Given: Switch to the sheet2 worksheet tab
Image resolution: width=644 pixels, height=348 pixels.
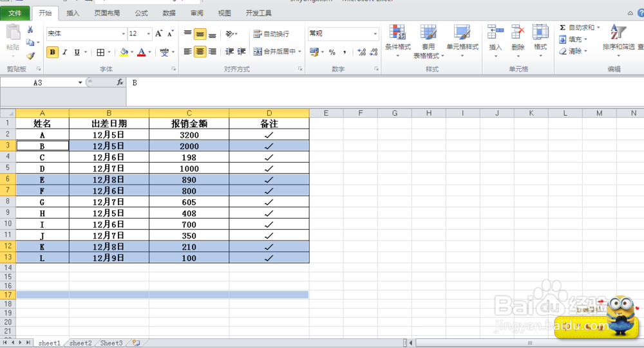Looking at the screenshot, I should (80, 343).
